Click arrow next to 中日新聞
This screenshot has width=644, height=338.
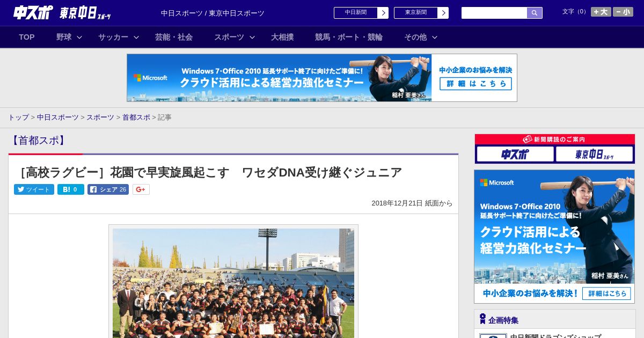click(x=383, y=13)
